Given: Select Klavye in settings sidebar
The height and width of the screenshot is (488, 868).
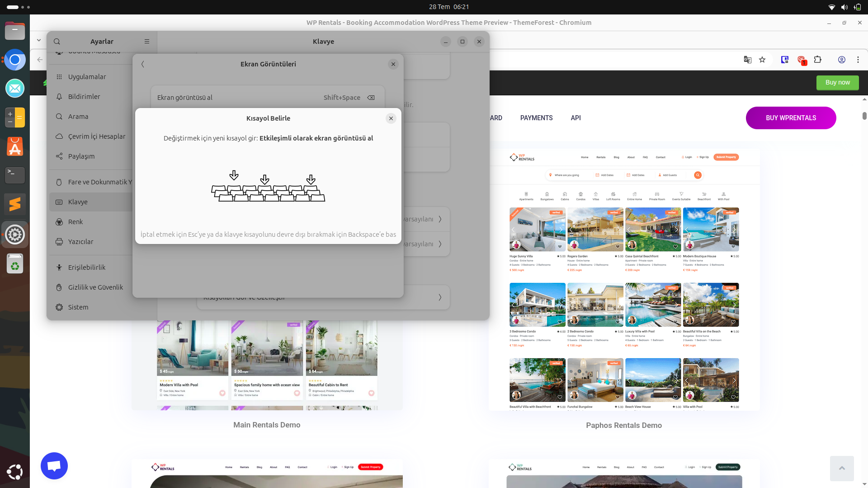Looking at the screenshot, I should click(x=90, y=202).
